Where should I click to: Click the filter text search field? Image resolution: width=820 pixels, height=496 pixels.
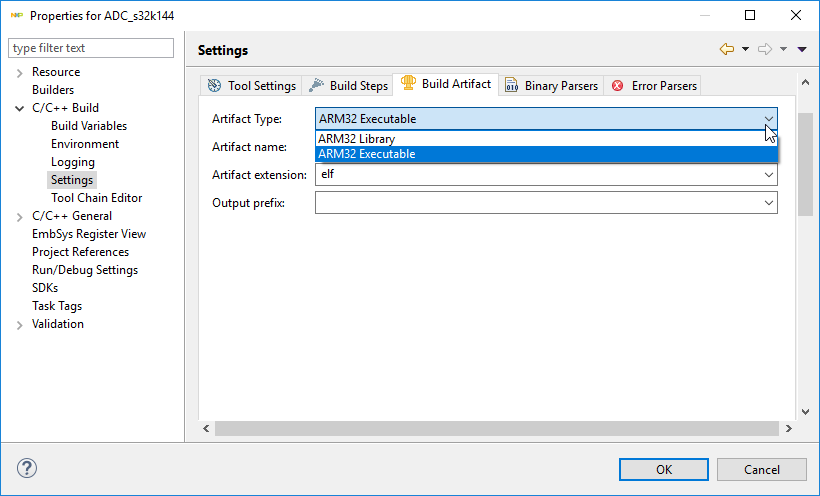[x=91, y=48]
